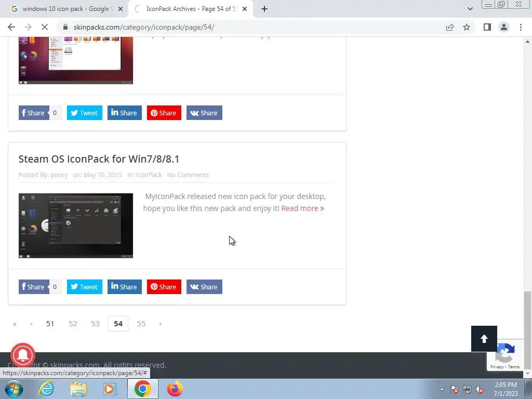The height and width of the screenshot is (399, 532).
Task: Open the taskbar clock showing 2:05 PM
Action: pos(506,389)
